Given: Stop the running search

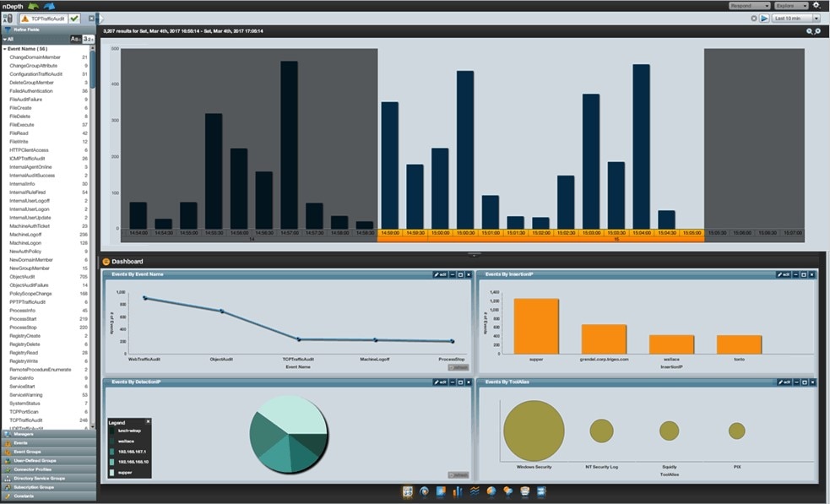Looking at the screenshot, I should pyautogui.click(x=754, y=18).
